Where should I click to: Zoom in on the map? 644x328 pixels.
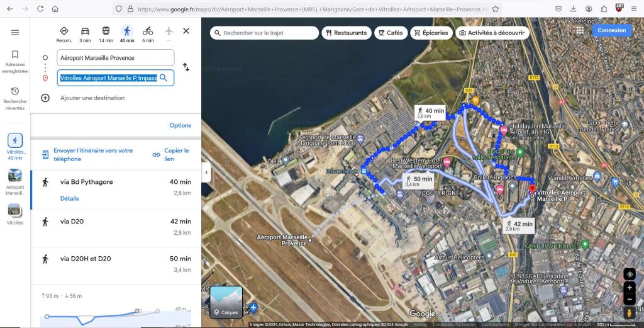(x=630, y=288)
